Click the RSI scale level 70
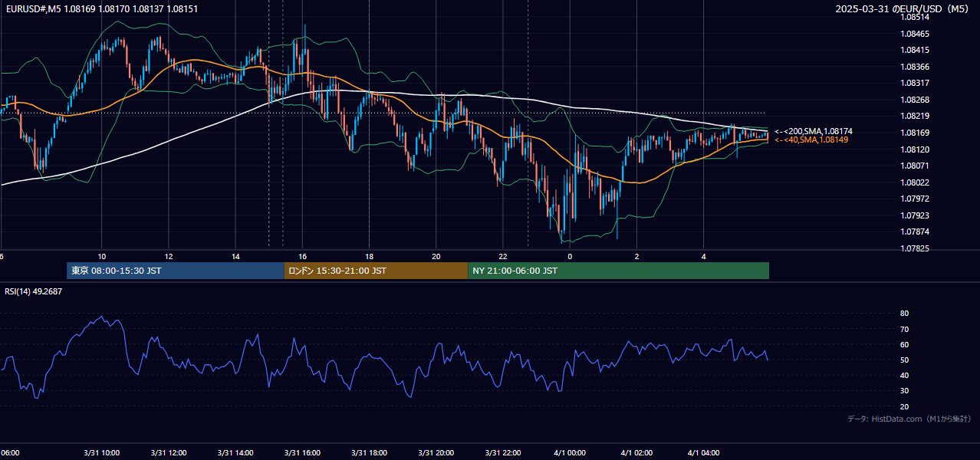This screenshot has width=980, height=460. click(905, 329)
